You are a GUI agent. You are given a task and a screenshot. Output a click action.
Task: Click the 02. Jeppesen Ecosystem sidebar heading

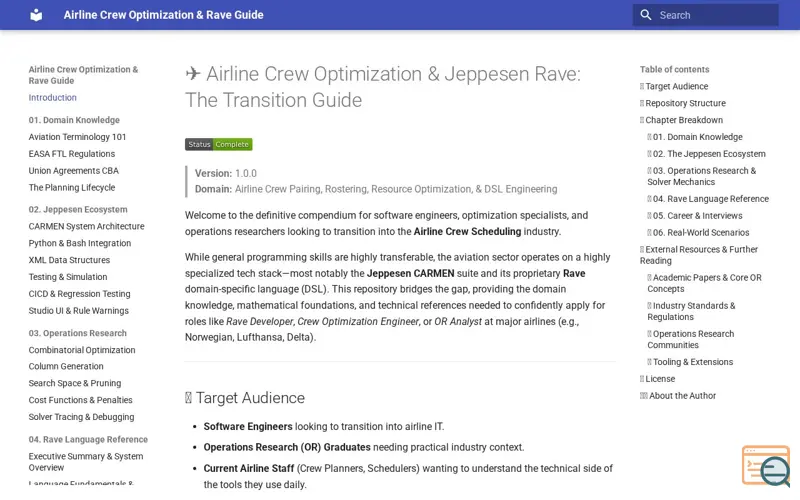[x=78, y=209]
